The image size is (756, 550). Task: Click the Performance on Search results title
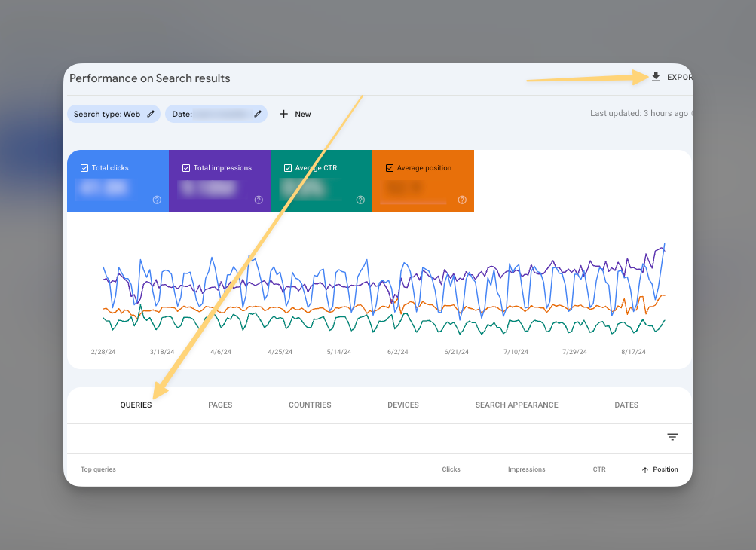tap(150, 78)
